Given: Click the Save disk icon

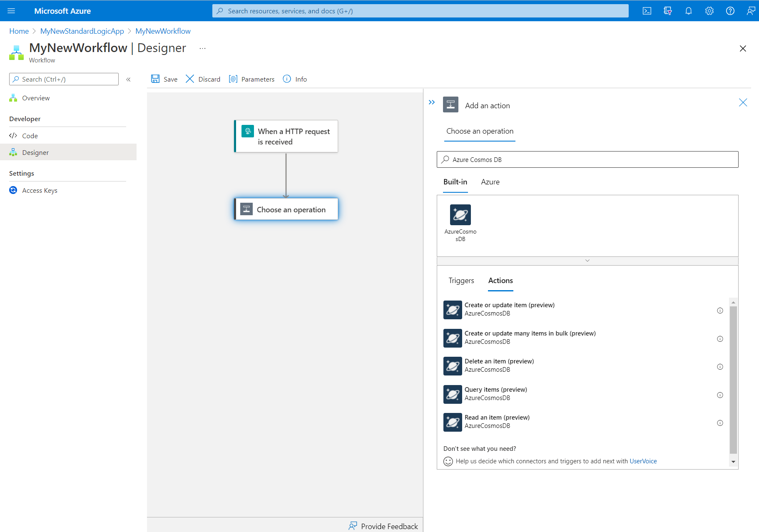Looking at the screenshot, I should 155,79.
